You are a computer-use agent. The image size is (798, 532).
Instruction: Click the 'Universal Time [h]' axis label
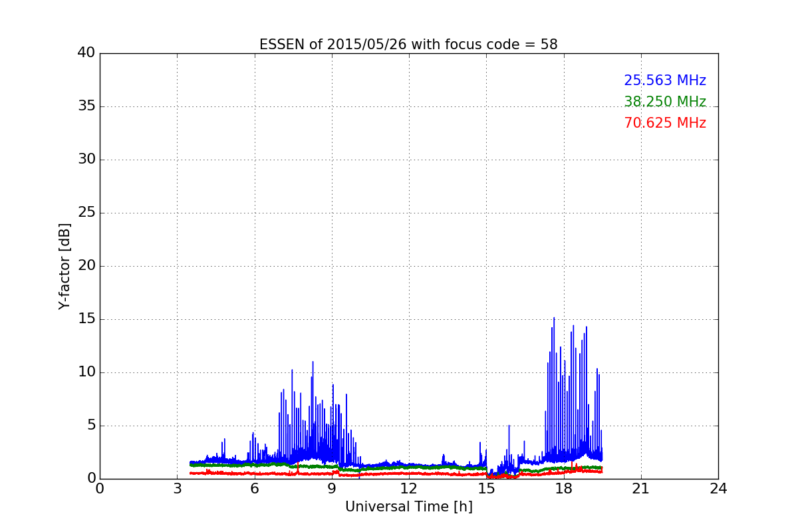(x=408, y=507)
